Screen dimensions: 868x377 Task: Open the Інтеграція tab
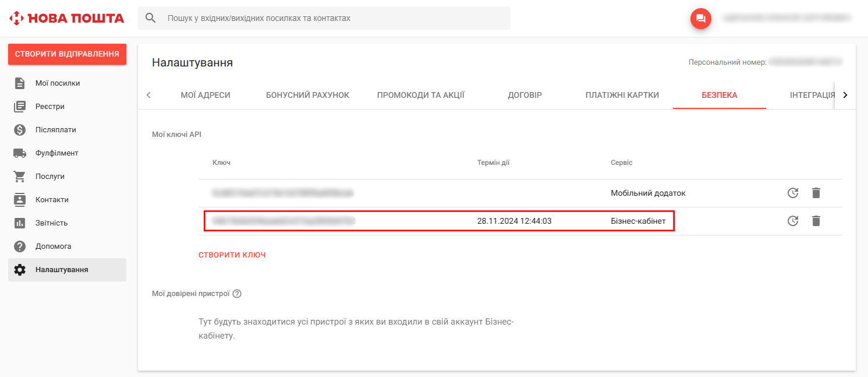point(813,95)
